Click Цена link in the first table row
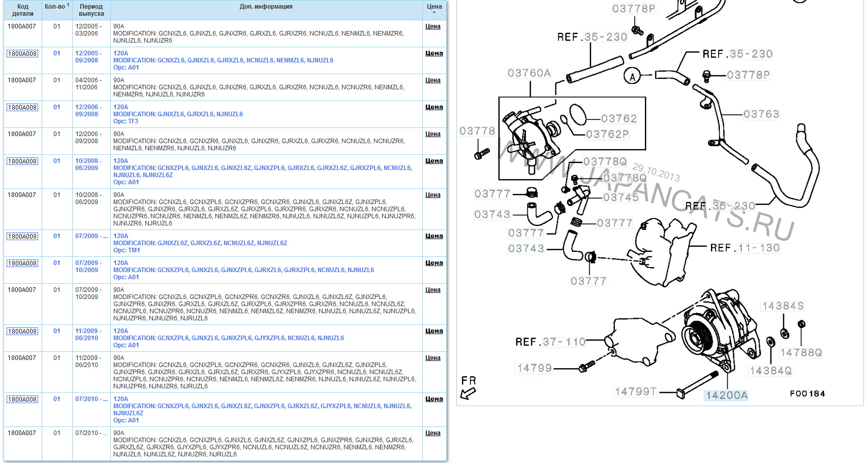Viewport: 868px width, 463px height. pos(432,26)
